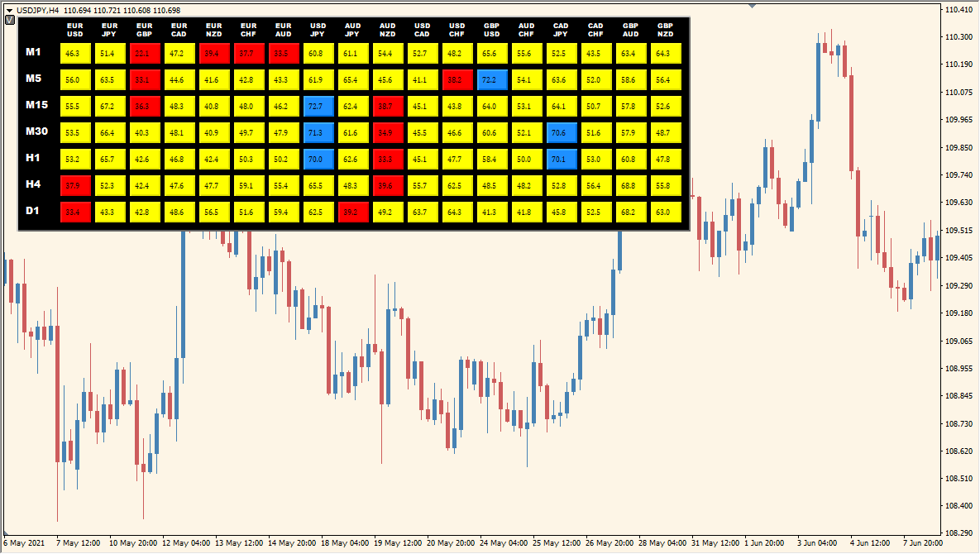Click the red EUR GBP M1 cell 22.1
This screenshot has width=980, height=554.
[145, 54]
